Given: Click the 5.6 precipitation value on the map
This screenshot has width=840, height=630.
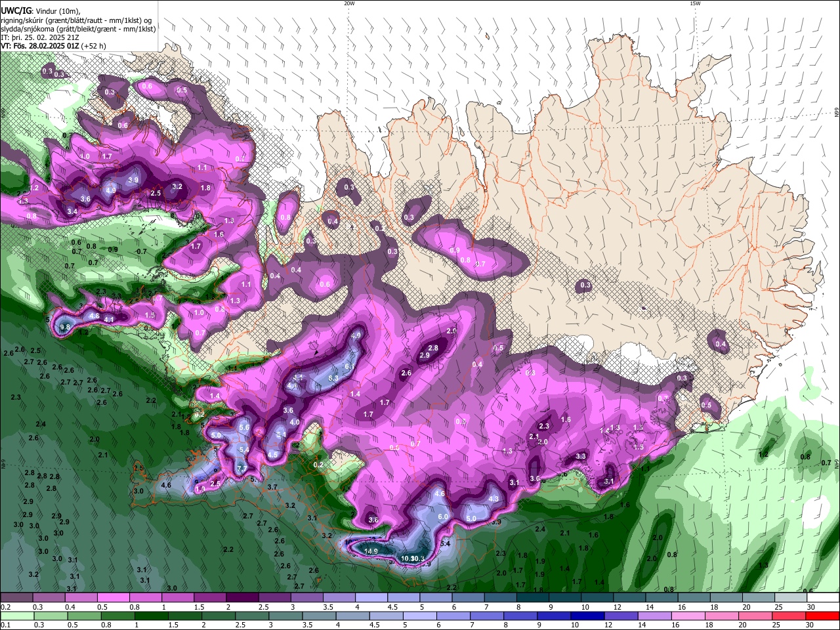Looking at the screenshot, I should pyautogui.click(x=245, y=427).
